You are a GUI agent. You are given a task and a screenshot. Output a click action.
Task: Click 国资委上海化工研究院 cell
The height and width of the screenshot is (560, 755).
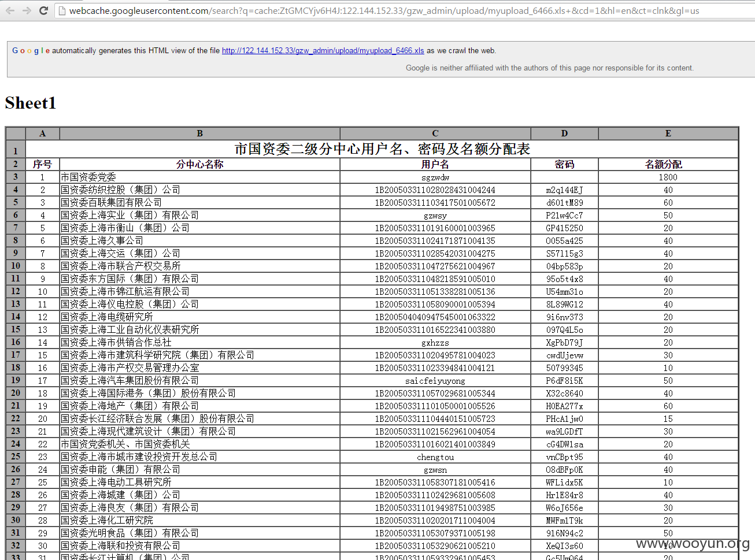(199, 520)
